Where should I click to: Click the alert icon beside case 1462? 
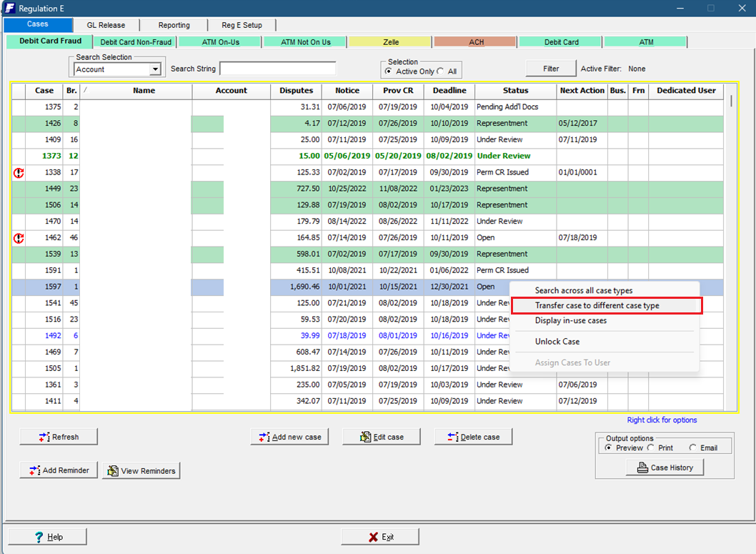coord(19,238)
